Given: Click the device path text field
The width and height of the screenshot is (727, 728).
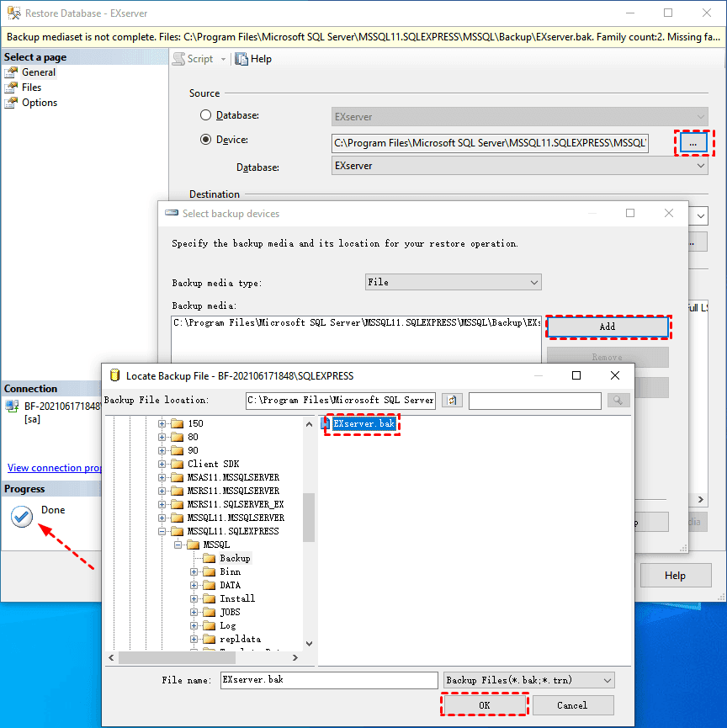Looking at the screenshot, I should [x=490, y=143].
